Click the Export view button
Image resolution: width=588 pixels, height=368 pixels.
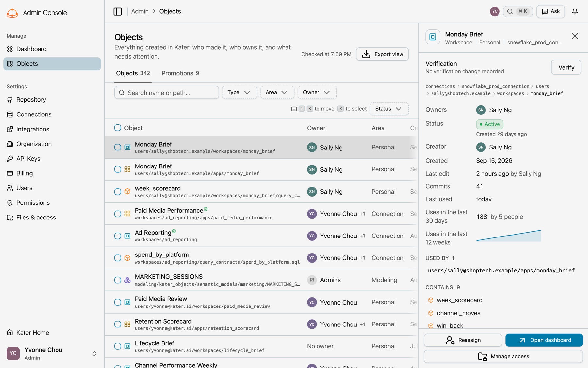(382, 54)
